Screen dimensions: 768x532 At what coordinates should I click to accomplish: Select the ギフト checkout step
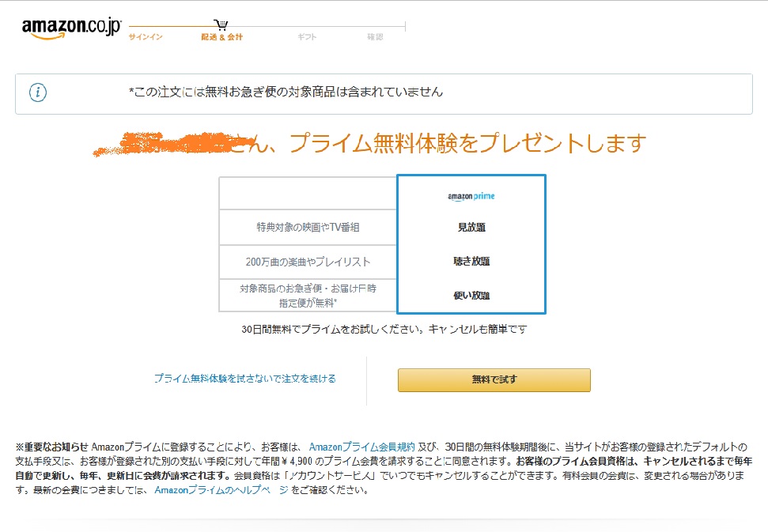point(307,36)
